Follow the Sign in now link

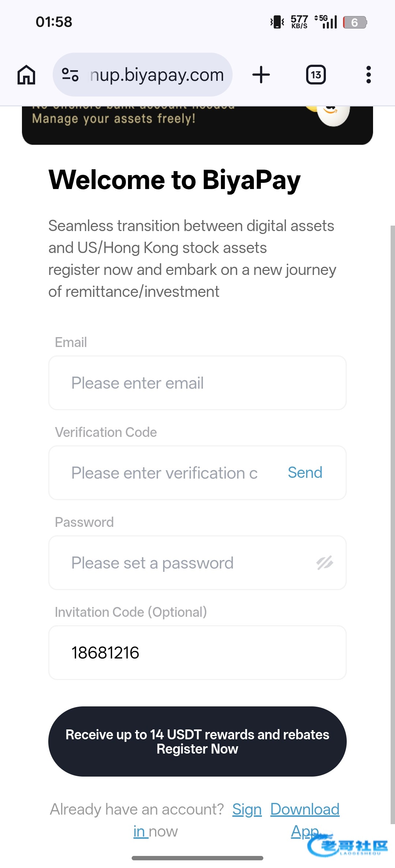247,809
